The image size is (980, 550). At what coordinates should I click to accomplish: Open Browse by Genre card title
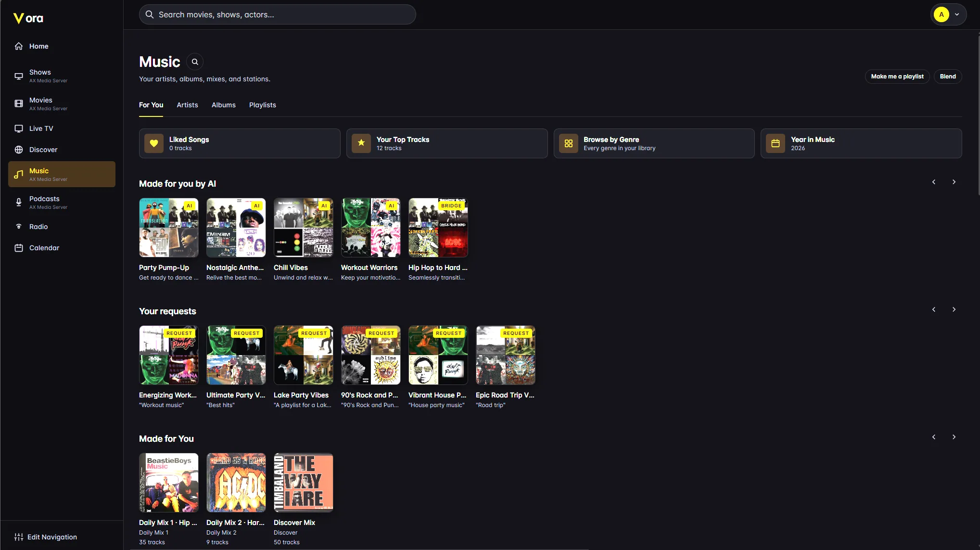(x=611, y=140)
